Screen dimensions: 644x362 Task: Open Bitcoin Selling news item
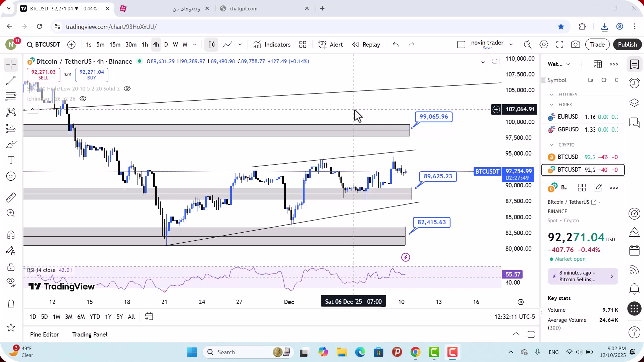(x=583, y=277)
